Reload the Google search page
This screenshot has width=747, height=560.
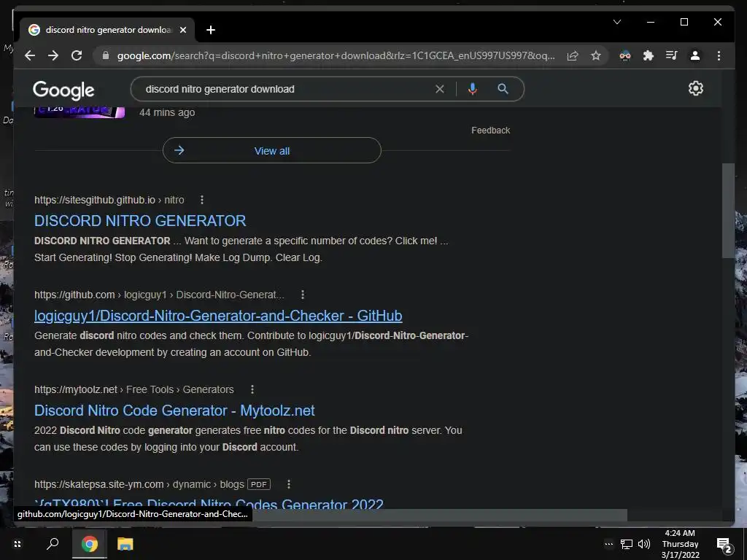coord(77,55)
